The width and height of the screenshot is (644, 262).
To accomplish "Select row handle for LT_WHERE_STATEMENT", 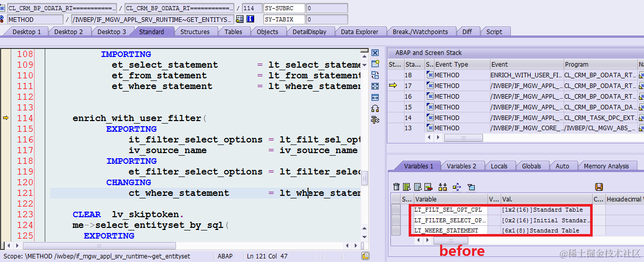I will [x=396, y=230].
